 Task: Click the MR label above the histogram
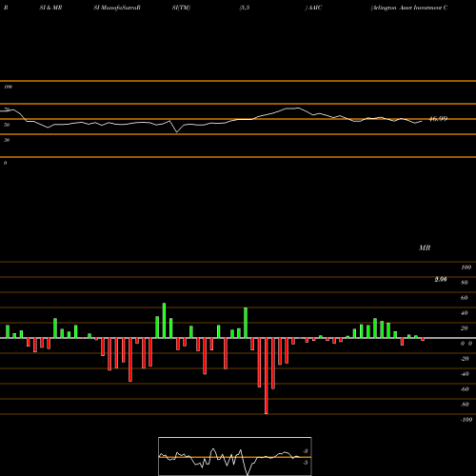pos(425,248)
